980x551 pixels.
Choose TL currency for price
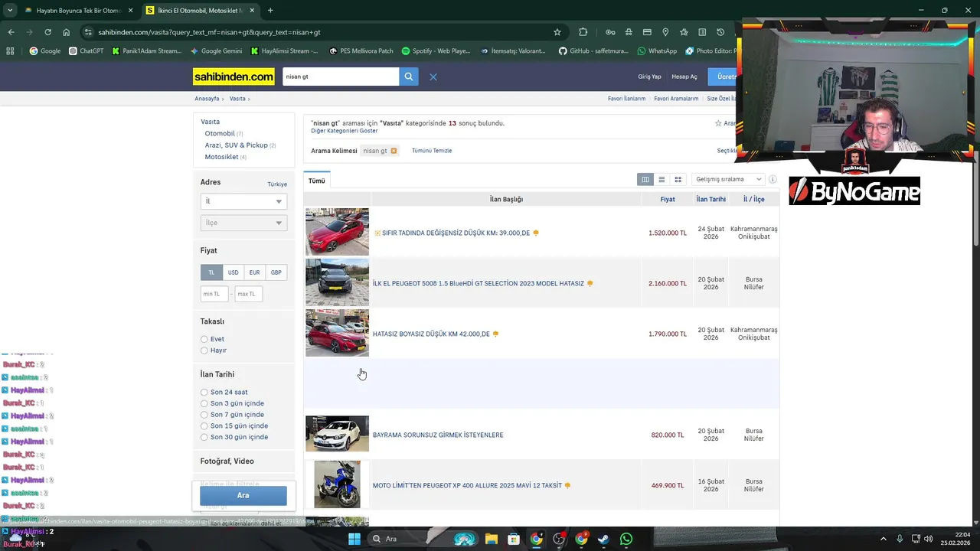click(211, 272)
